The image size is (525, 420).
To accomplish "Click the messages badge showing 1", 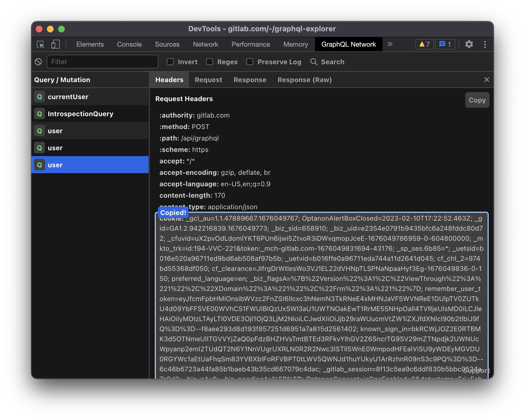I will pos(445,44).
